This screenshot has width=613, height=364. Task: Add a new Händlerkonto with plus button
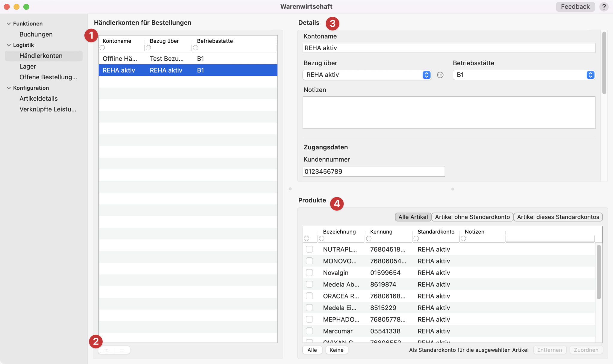tap(106, 350)
